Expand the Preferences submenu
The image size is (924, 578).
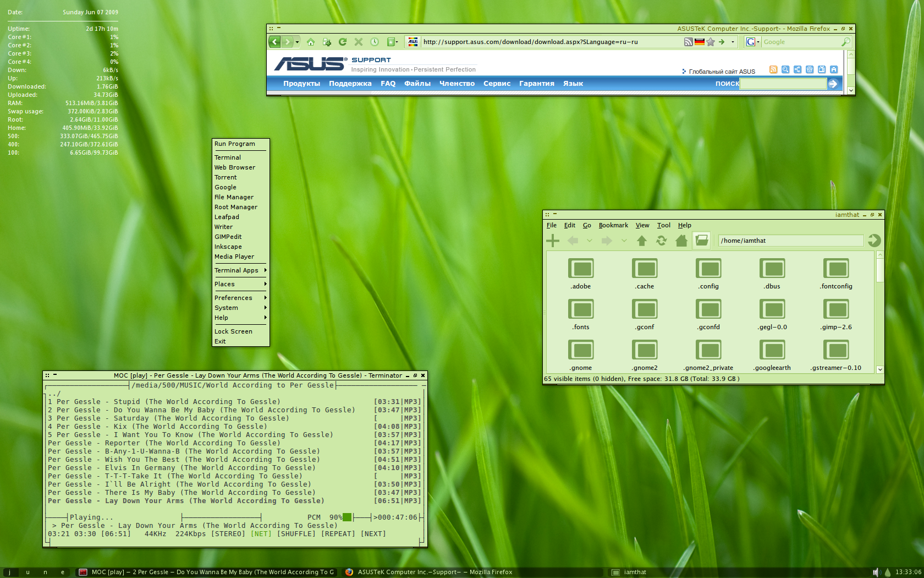point(240,298)
